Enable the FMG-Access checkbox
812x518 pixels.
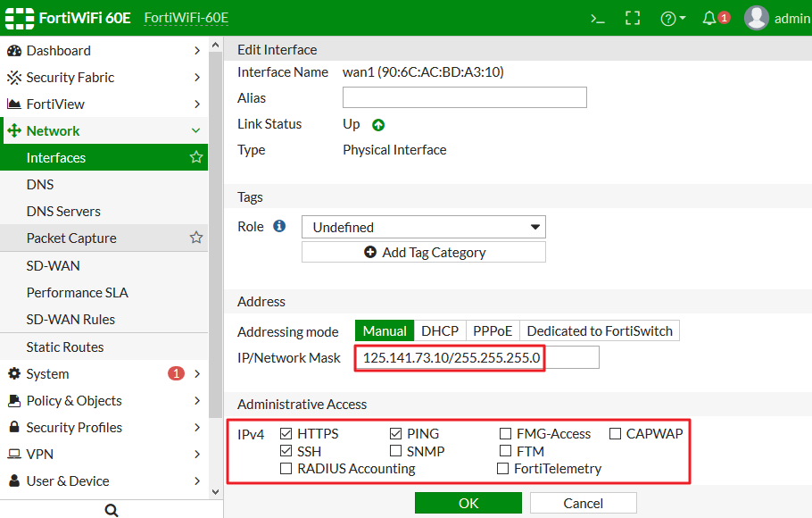pyautogui.click(x=505, y=433)
